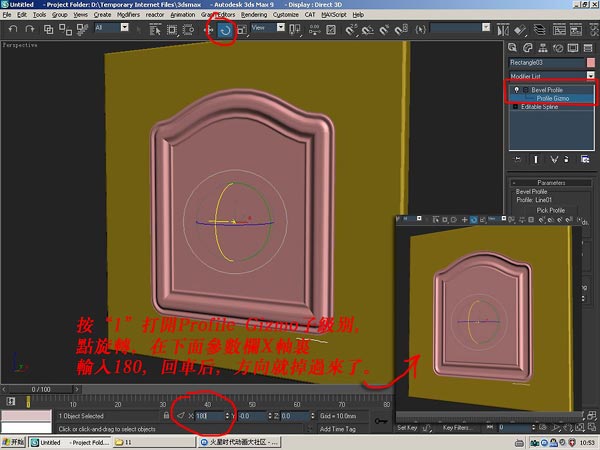Toggle absolute/offset transform type-in mode
This screenshot has height=450, width=600.
point(181,414)
